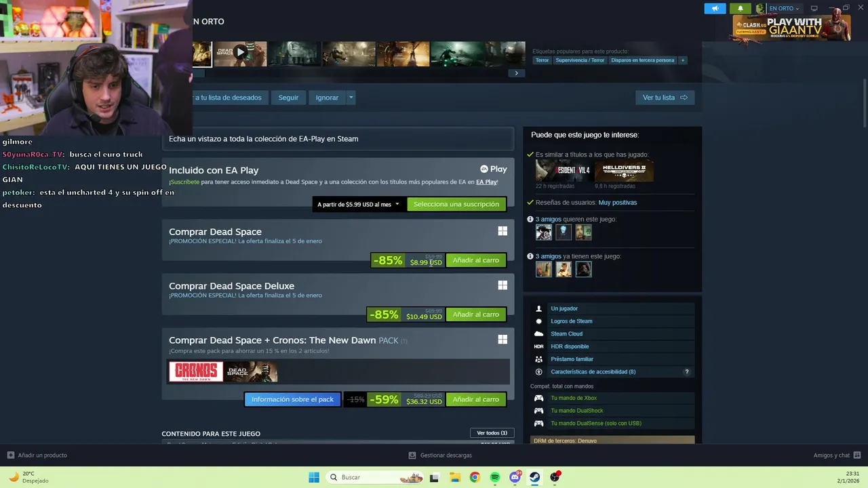Viewport: 868px width, 488px height.
Task: Click the accessibility help question mark
Action: coord(686,372)
